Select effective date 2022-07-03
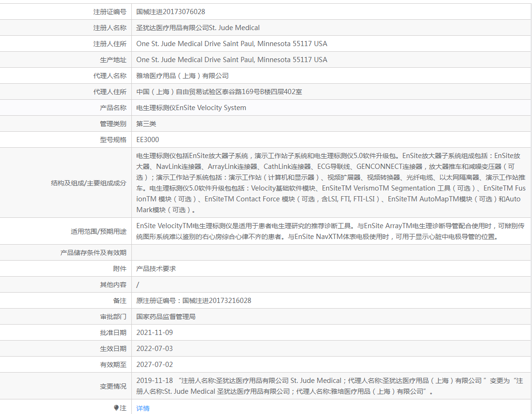The width and height of the screenshot is (532, 414). [154, 349]
